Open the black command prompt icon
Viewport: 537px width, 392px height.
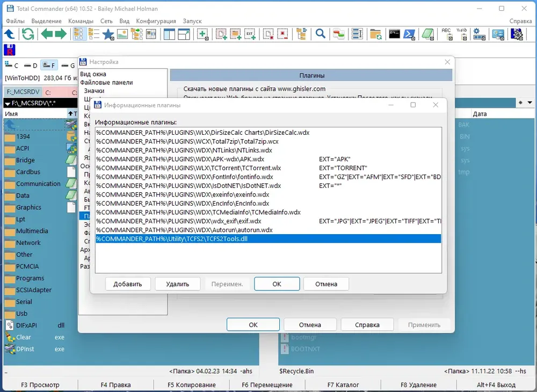[x=394, y=34]
